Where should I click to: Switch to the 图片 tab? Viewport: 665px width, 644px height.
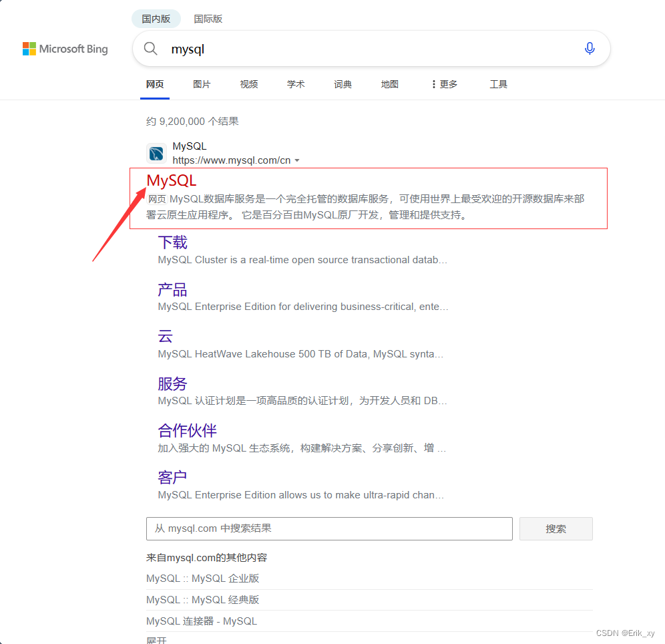[202, 84]
